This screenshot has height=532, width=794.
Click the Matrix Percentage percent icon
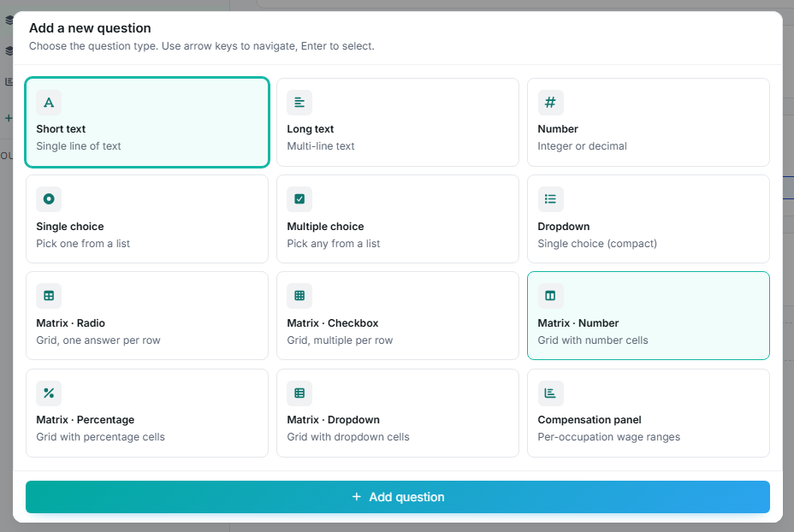coord(49,393)
